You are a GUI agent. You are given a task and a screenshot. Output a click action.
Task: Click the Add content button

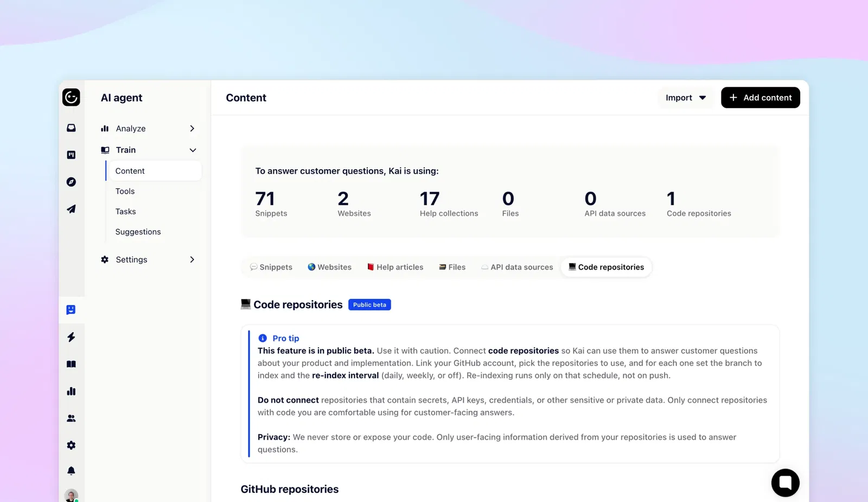tap(760, 98)
